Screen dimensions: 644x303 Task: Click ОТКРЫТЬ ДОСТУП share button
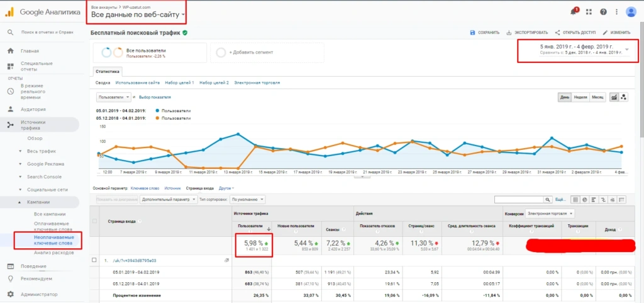click(575, 33)
